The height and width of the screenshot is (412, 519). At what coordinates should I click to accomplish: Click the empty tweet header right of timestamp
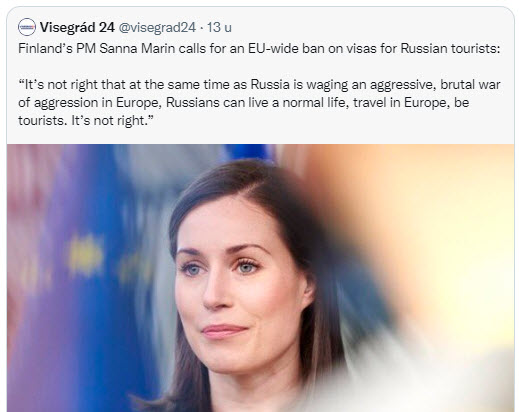pos(367,27)
